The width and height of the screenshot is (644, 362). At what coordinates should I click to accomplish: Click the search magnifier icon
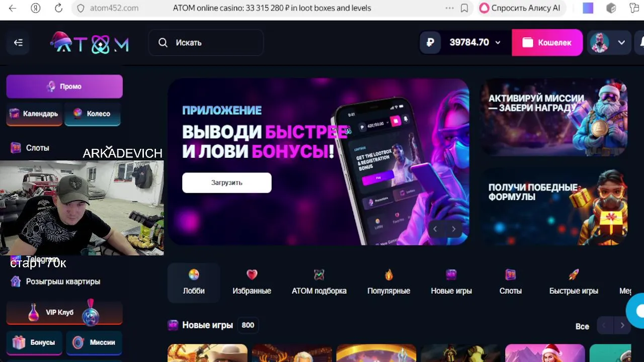pyautogui.click(x=163, y=43)
